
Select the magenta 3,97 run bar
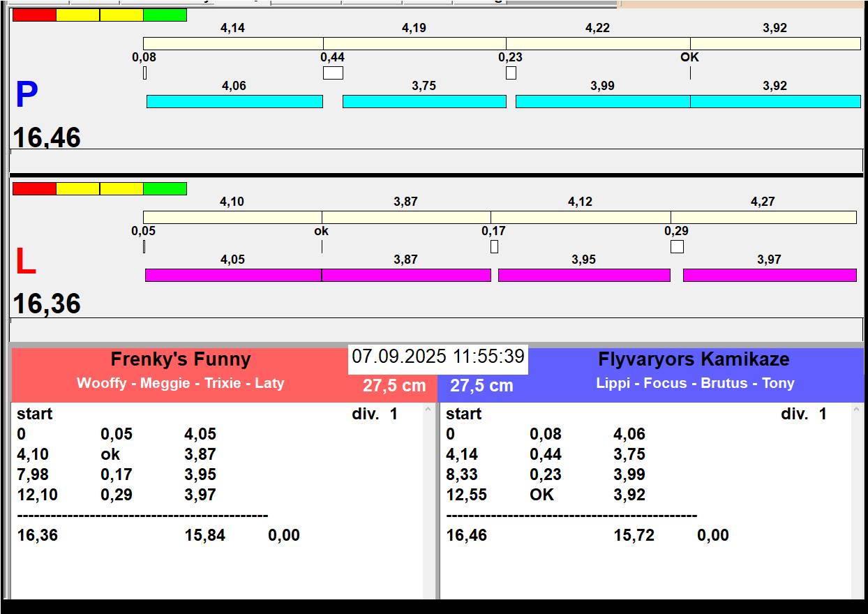tap(769, 276)
